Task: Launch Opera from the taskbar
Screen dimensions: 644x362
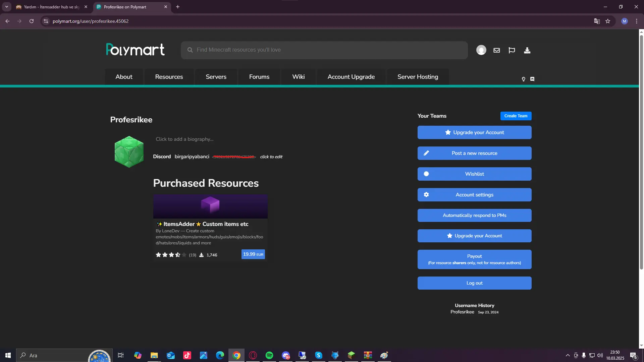Action: pos(253,355)
